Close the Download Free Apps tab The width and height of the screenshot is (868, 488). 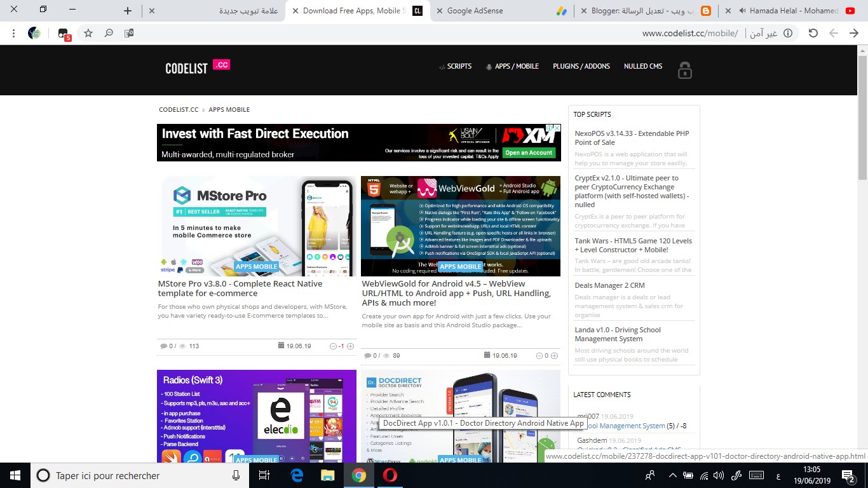coord(295,11)
